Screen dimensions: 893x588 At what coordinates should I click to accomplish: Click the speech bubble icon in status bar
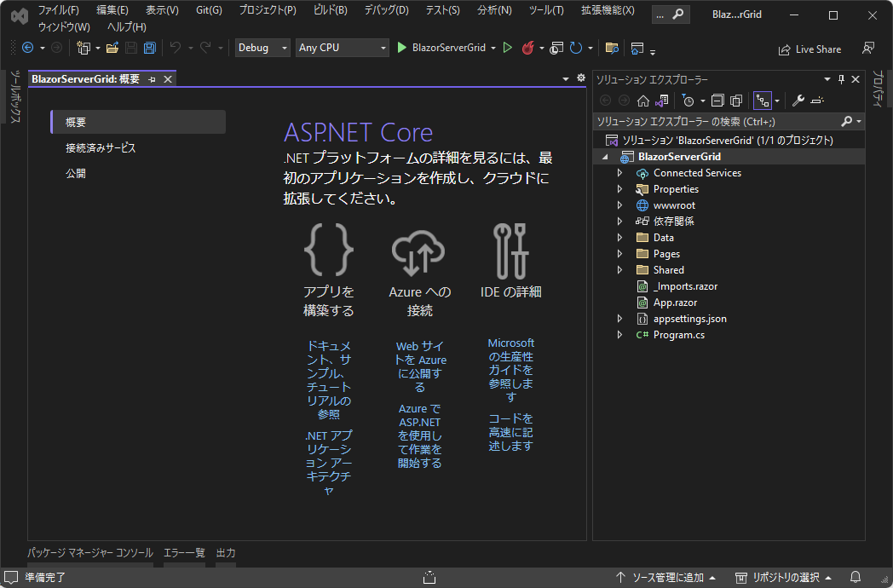11,577
